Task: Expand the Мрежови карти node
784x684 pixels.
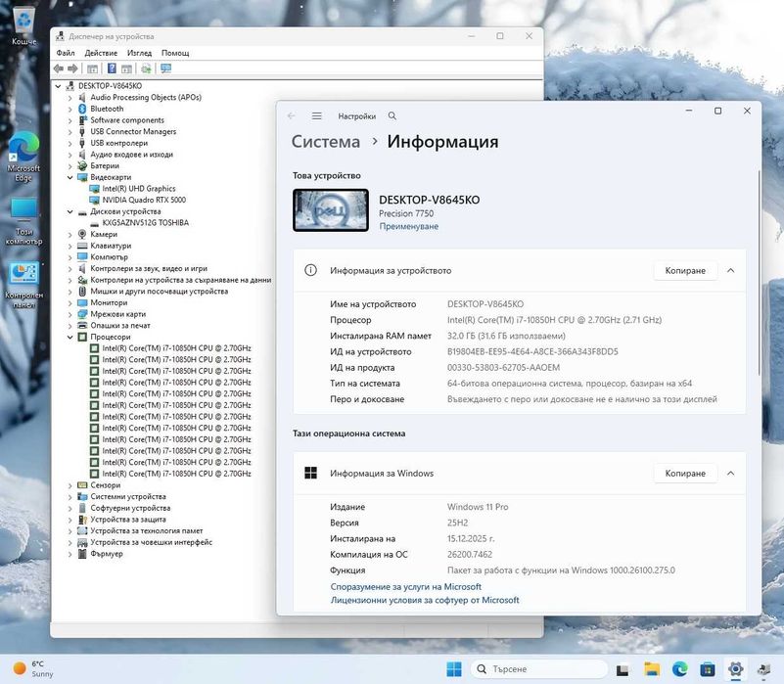Action: point(70,314)
